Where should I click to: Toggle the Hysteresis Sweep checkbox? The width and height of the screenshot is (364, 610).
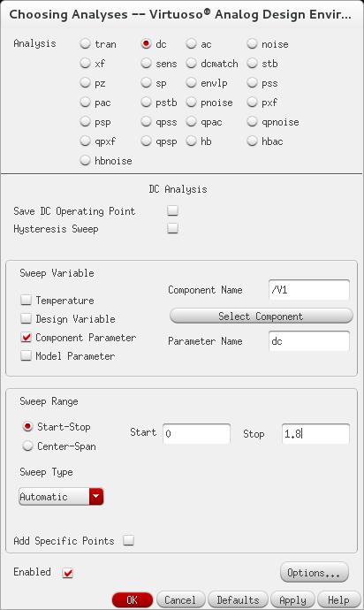pyautogui.click(x=172, y=228)
